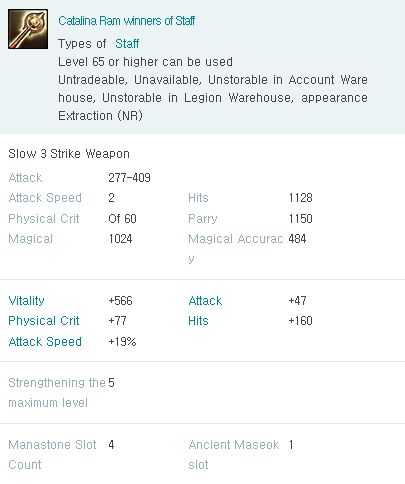Select the Magical Accuracy label
Screen dimensions: 405x484
coord(236,248)
